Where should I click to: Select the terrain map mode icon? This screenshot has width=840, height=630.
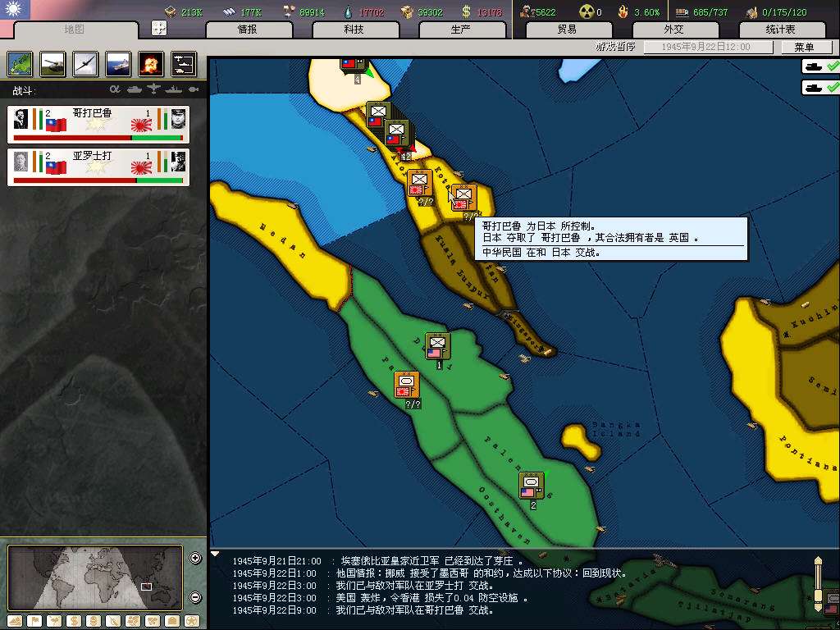[20, 63]
